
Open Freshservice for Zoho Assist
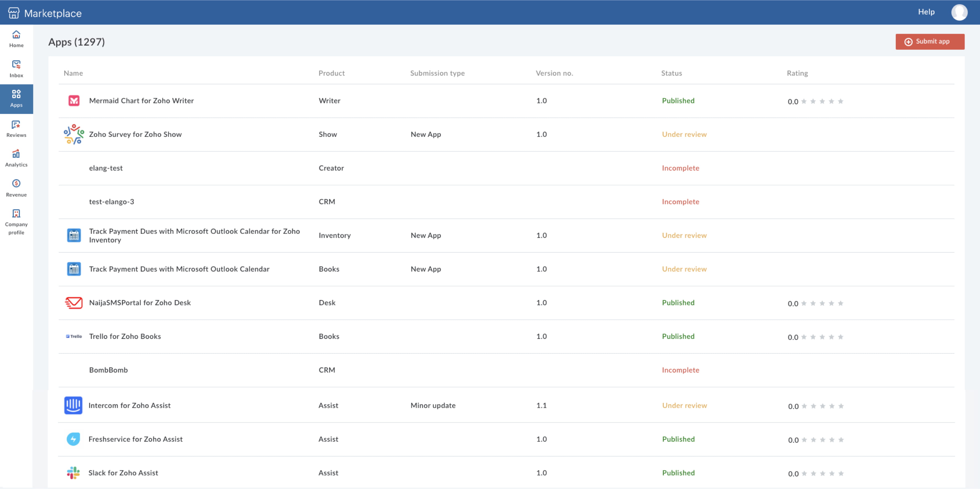pyautogui.click(x=136, y=439)
